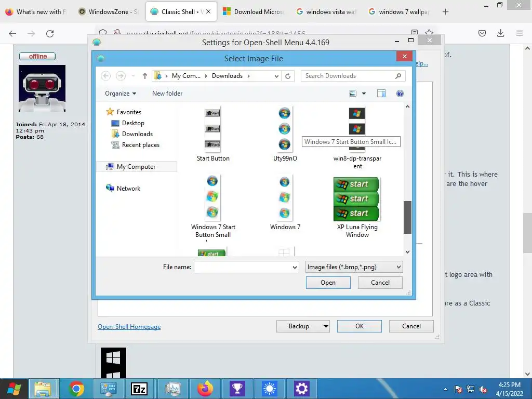
Task: Open the Open-Shell Homepage link
Action: tap(129, 327)
